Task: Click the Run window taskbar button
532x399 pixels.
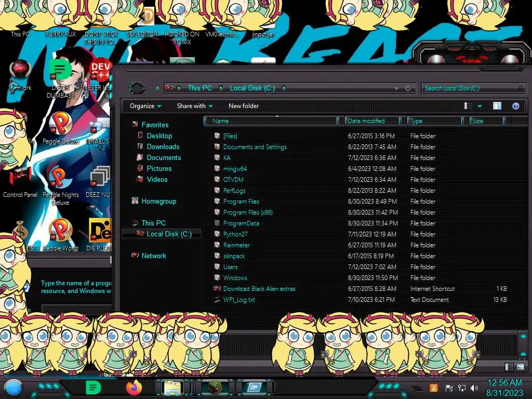Action: (254, 388)
